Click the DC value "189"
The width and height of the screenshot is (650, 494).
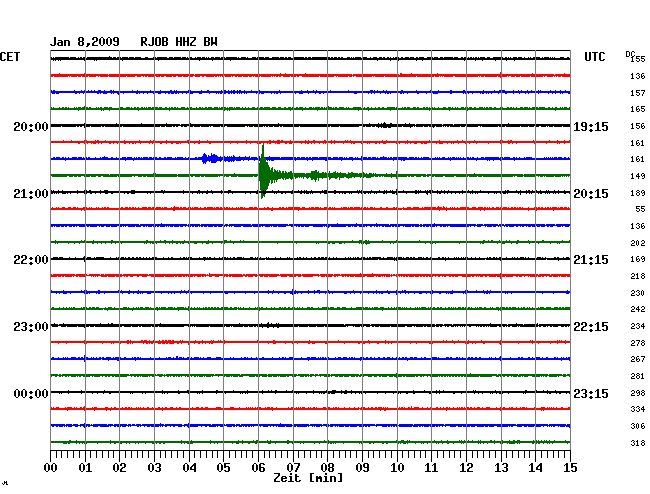(638, 193)
